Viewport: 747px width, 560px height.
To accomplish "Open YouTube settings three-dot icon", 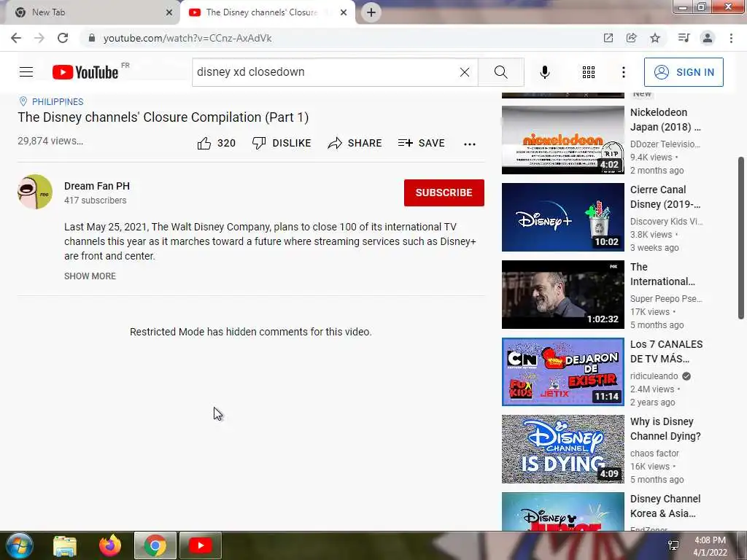I will 623,72.
